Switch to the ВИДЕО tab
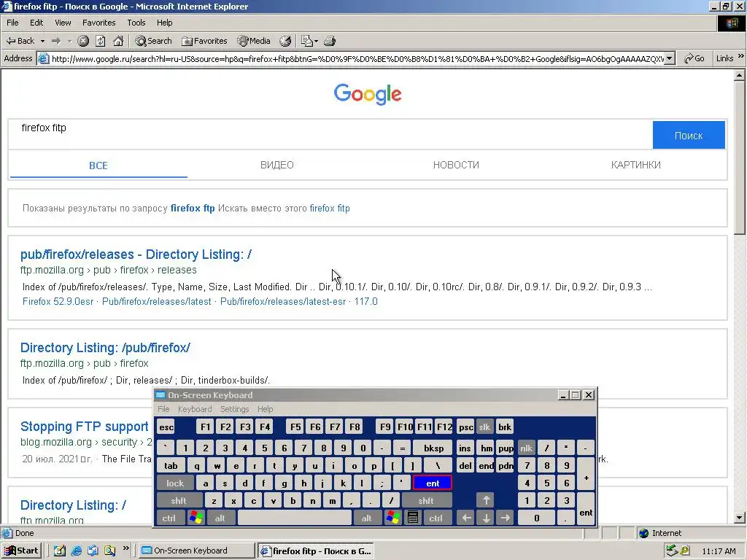This screenshot has height=560, width=747. (276, 165)
